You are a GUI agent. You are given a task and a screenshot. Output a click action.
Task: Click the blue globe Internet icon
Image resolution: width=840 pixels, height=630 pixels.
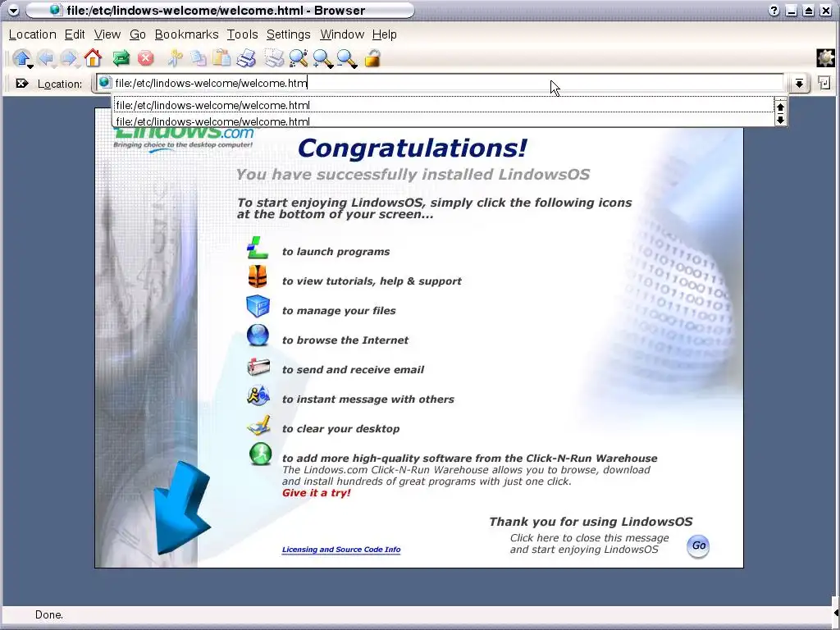coord(258,336)
